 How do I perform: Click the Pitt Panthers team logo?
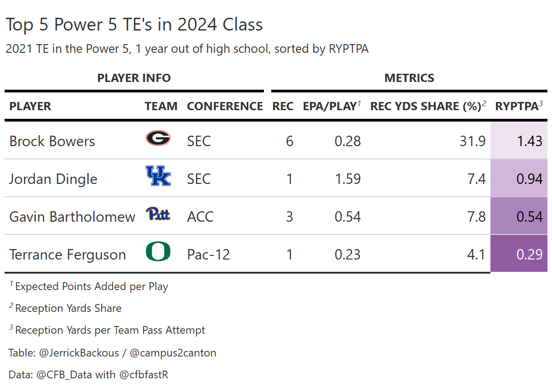pyautogui.click(x=158, y=214)
